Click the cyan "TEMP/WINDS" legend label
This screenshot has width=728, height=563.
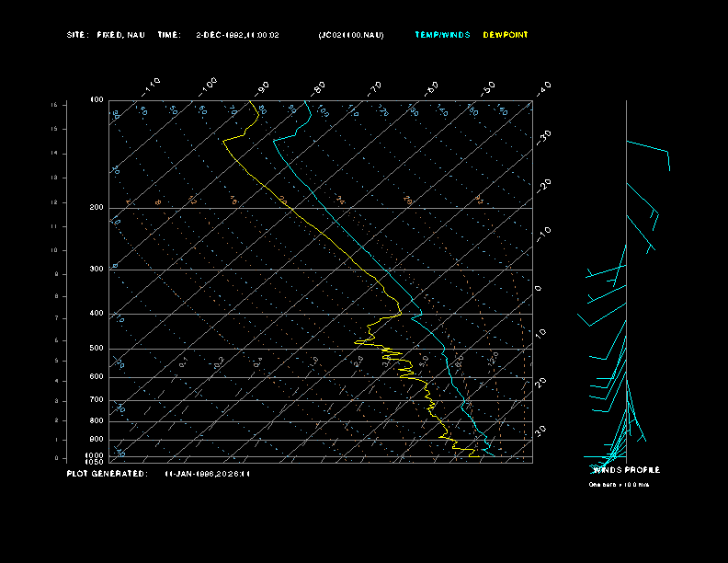[442, 35]
